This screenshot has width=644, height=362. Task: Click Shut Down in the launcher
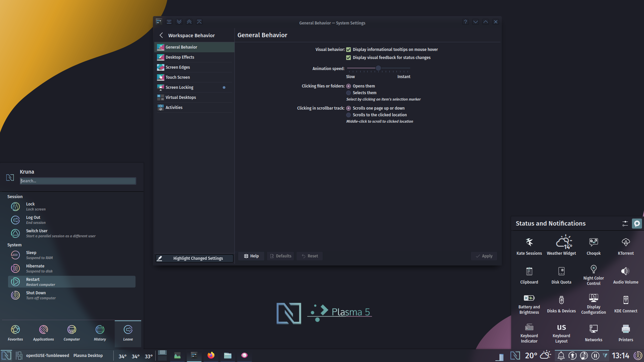click(x=72, y=295)
